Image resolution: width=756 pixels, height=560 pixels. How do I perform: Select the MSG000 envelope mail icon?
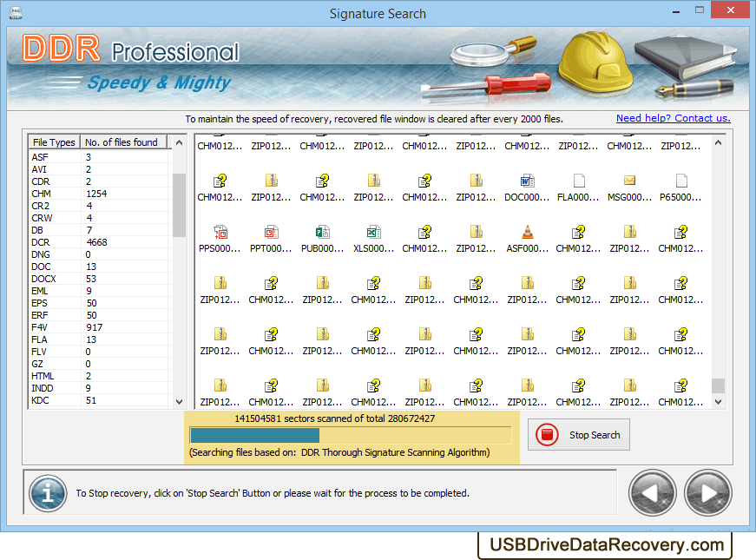(629, 181)
